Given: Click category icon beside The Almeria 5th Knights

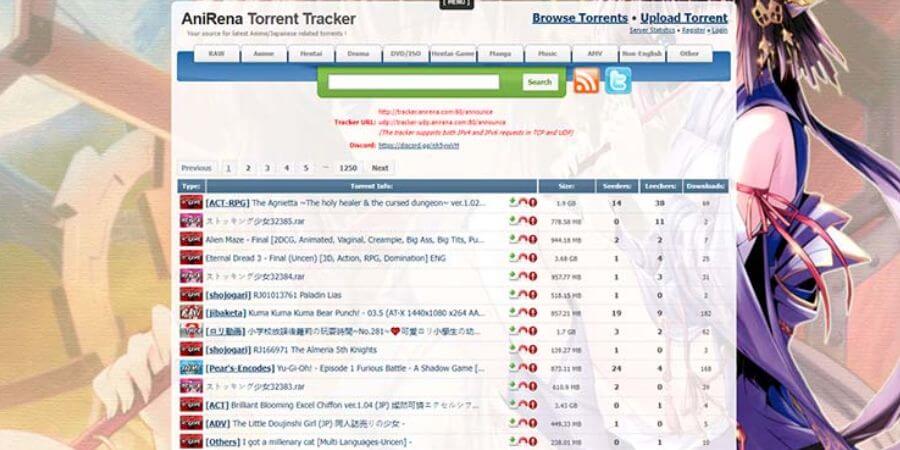Looking at the screenshot, I should click(x=190, y=349).
